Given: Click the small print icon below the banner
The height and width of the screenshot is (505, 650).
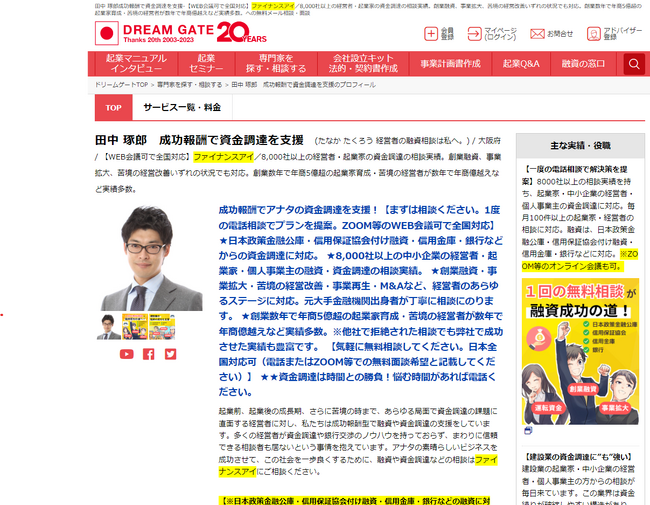Looking at the screenshot, I should [528, 430].
